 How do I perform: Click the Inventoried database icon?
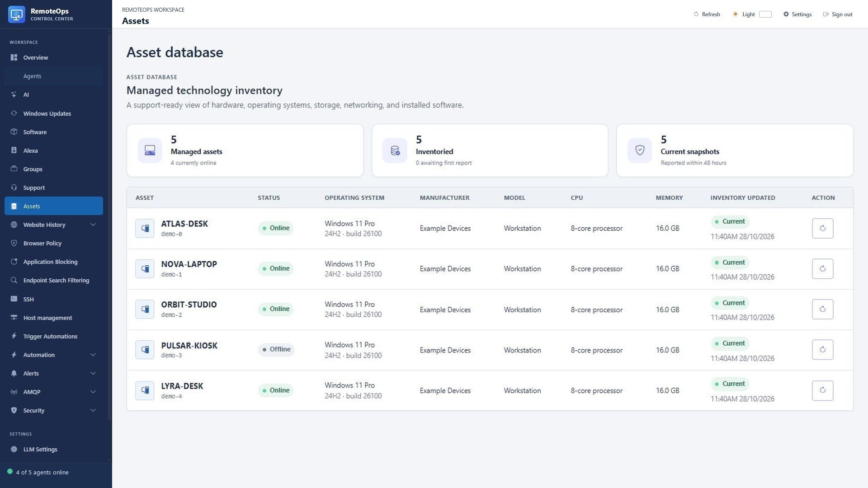(395, 150)
